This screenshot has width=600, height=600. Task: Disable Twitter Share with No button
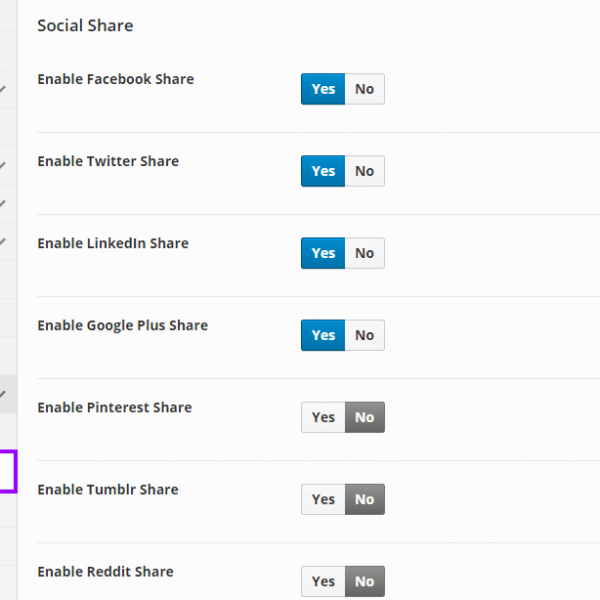point(364,171)
